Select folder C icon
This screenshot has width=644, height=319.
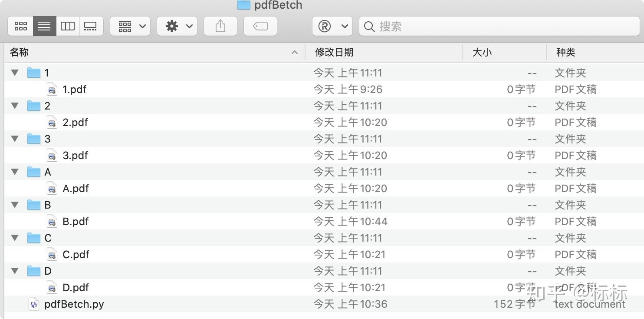point(34,238)
